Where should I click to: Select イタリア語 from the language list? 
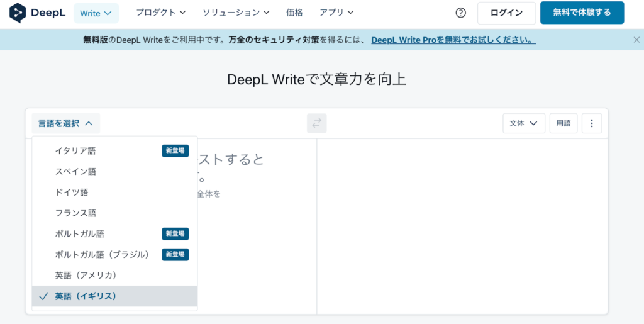[x=114, y=151]
